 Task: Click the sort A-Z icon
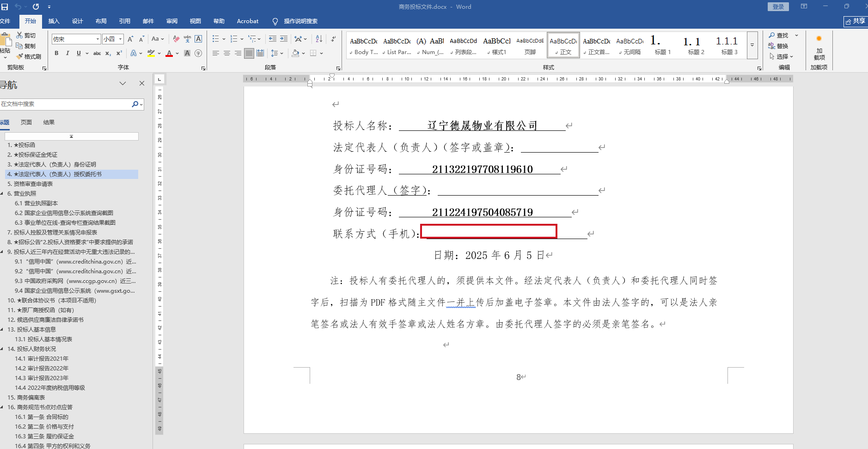(319, 39)
